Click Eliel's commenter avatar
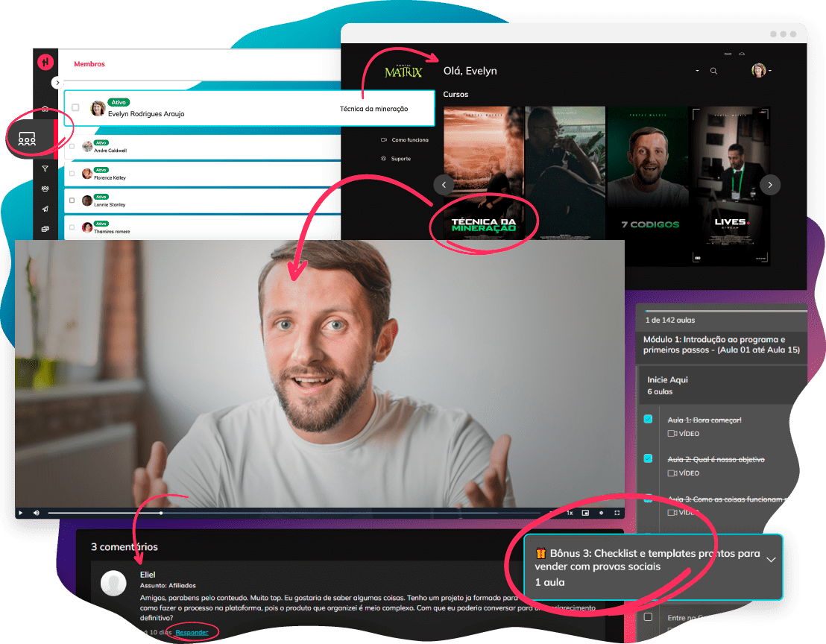This screenshot has height=644, width=826. point(113,583)
